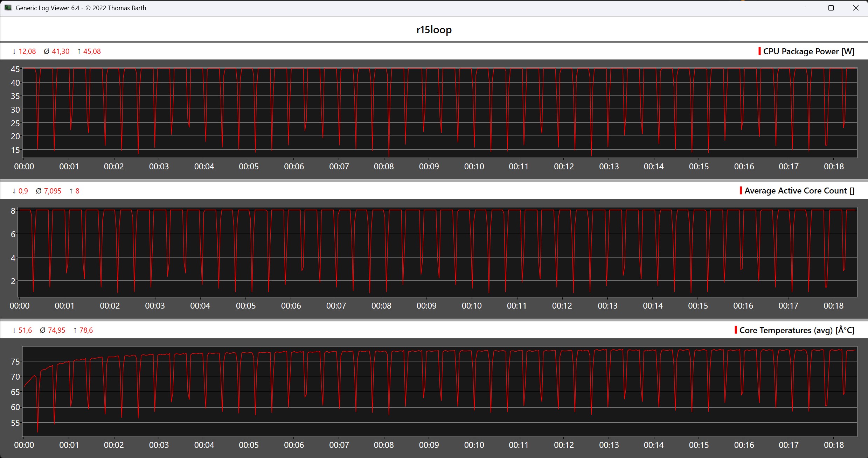Click the maximum value 45,08 in power panel
Viewport: 868px width, 458px height.
click(x=92, y=51)
